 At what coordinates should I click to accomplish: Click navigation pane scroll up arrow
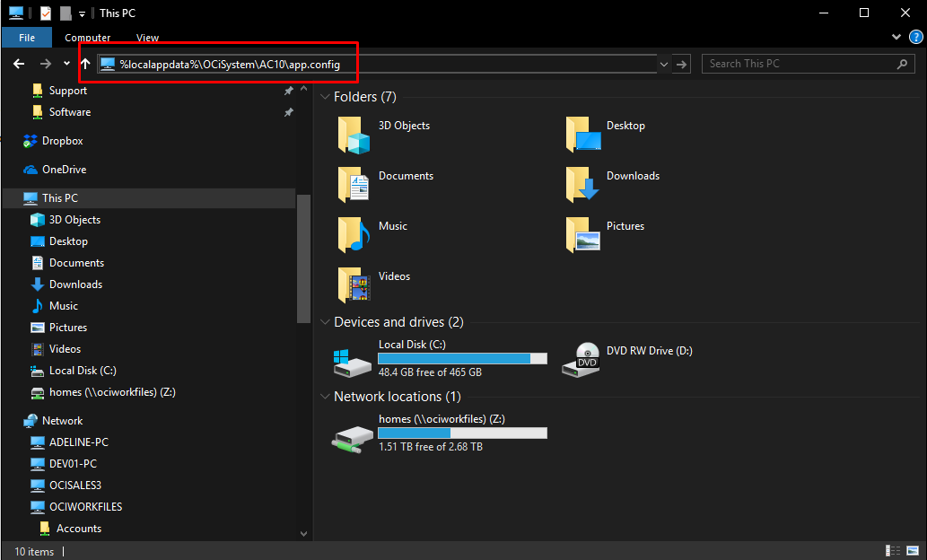pyautogui.click(x=304, y=89)
